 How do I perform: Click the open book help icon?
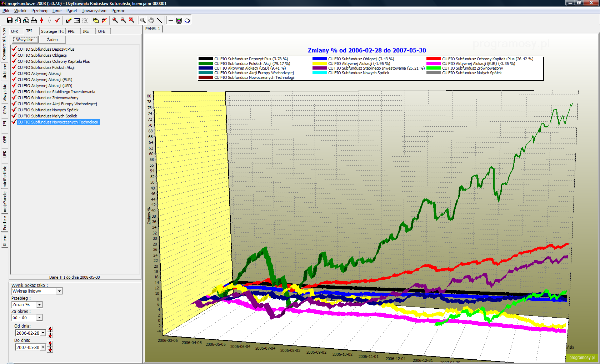[x=187, y=20]
